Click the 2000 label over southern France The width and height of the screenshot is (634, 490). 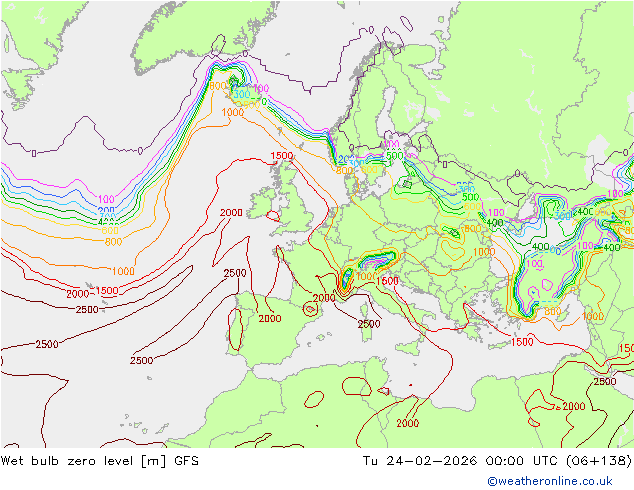click(x=324, y=298)
